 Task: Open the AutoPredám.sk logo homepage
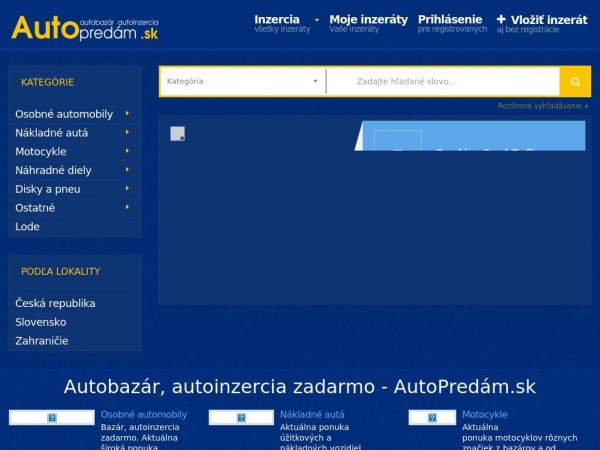pos(85,28)
